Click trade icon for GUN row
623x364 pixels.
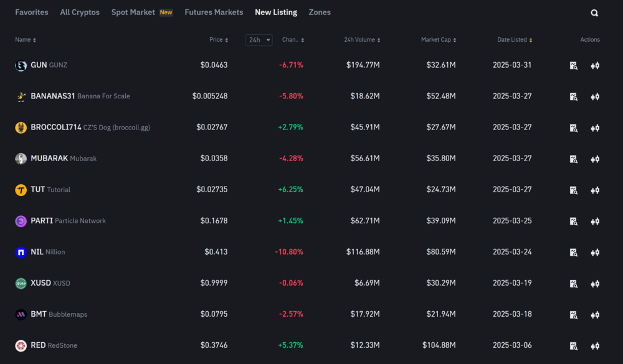595,65
